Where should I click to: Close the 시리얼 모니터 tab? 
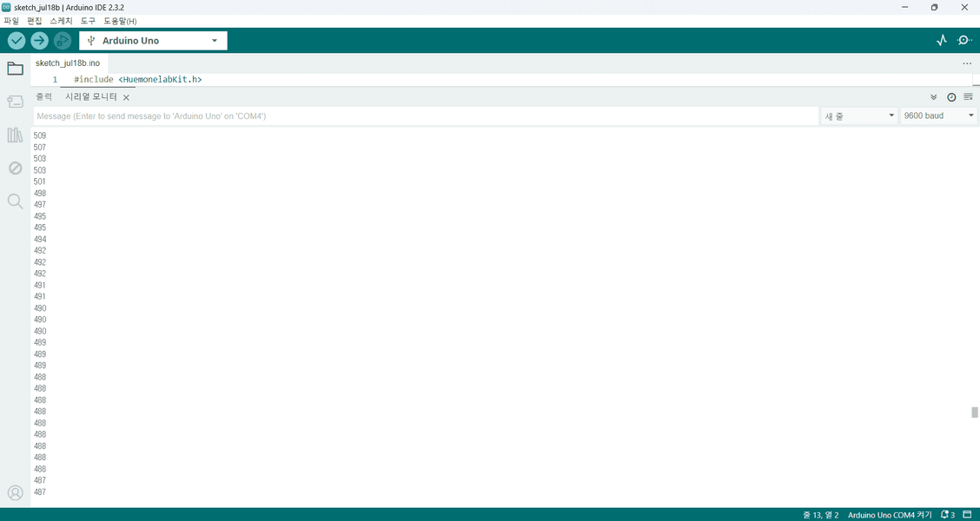[x=126, y=98]
